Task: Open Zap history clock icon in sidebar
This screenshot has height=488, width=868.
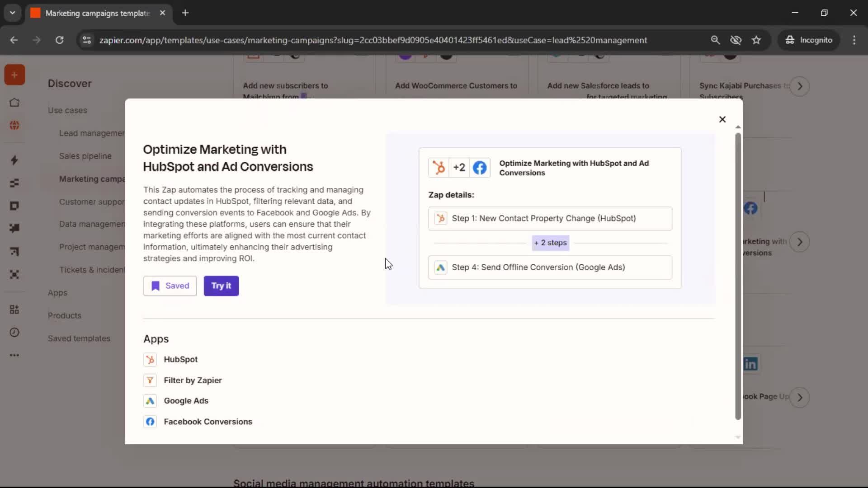Action: click(x=14, y=333)
